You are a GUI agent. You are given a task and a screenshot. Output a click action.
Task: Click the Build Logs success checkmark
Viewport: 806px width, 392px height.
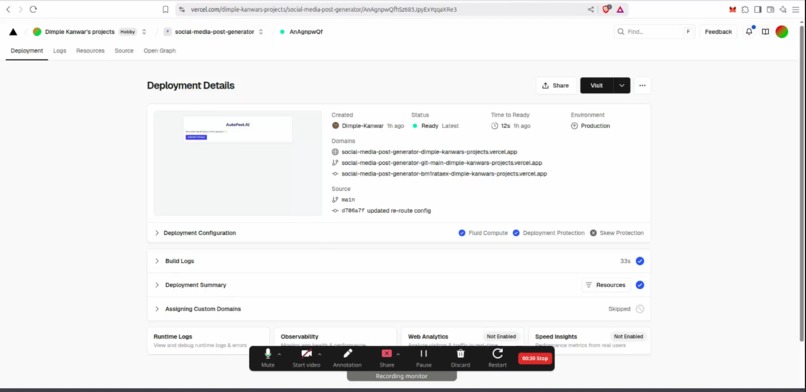(640, 261)
